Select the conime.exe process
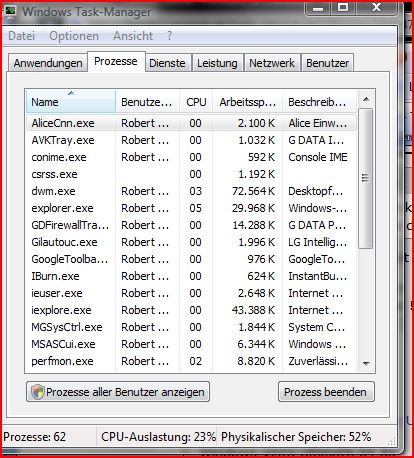Screen dimensions: 414x458 [x=191, y=157]
